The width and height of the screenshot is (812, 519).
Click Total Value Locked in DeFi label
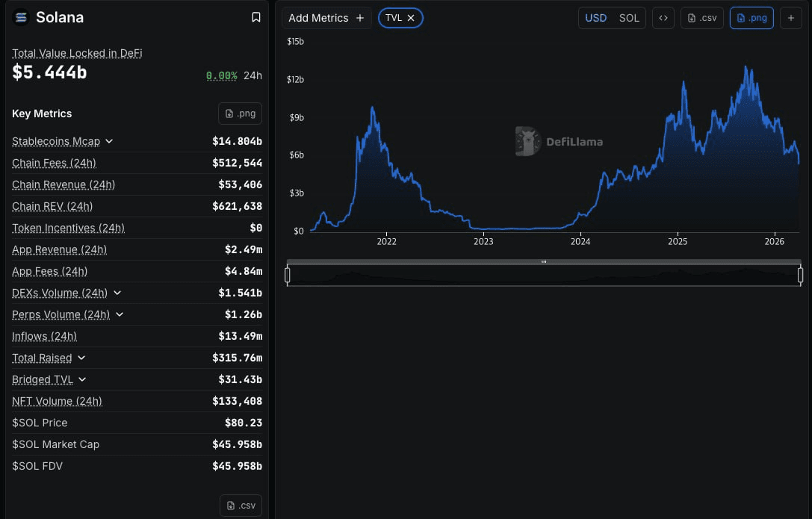pyautogui.click(x=77, y=53)
